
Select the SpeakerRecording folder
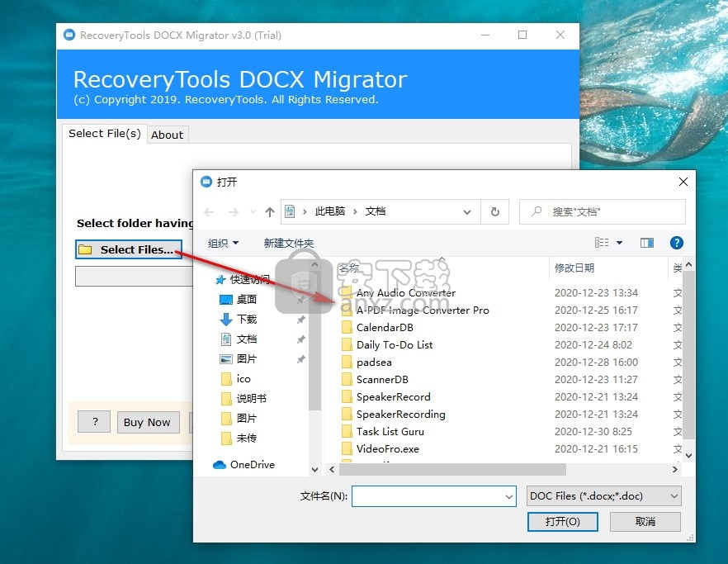pos(400,414)
